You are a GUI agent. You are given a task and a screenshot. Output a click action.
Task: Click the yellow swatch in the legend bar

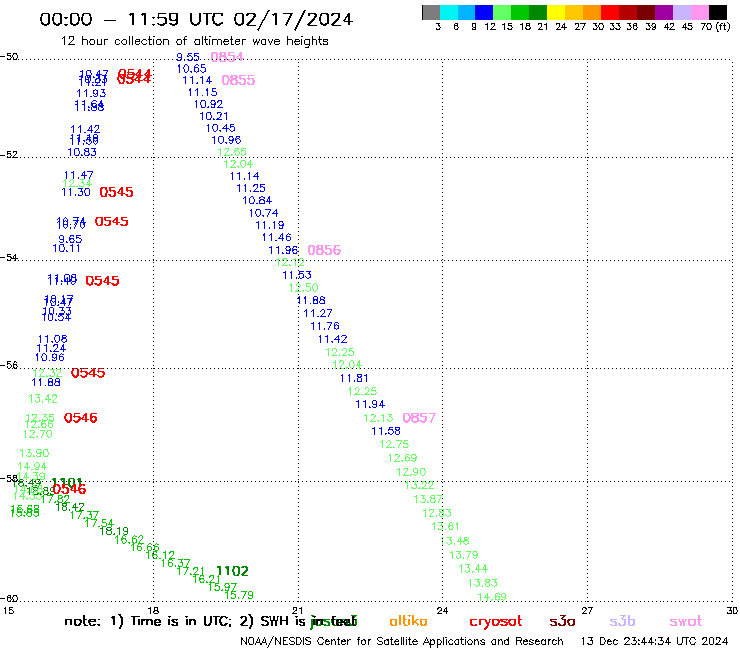click(x=556, y=12)
